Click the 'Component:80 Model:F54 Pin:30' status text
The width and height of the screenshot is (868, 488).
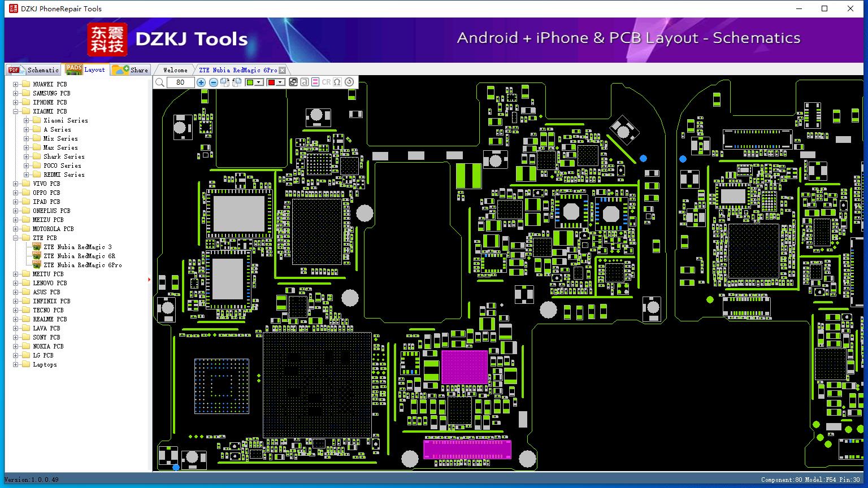(x=810, y=480)
